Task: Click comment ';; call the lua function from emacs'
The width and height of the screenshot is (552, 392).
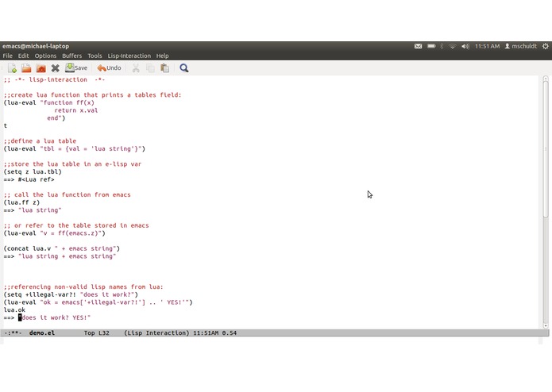Action: tap(68, 194)
